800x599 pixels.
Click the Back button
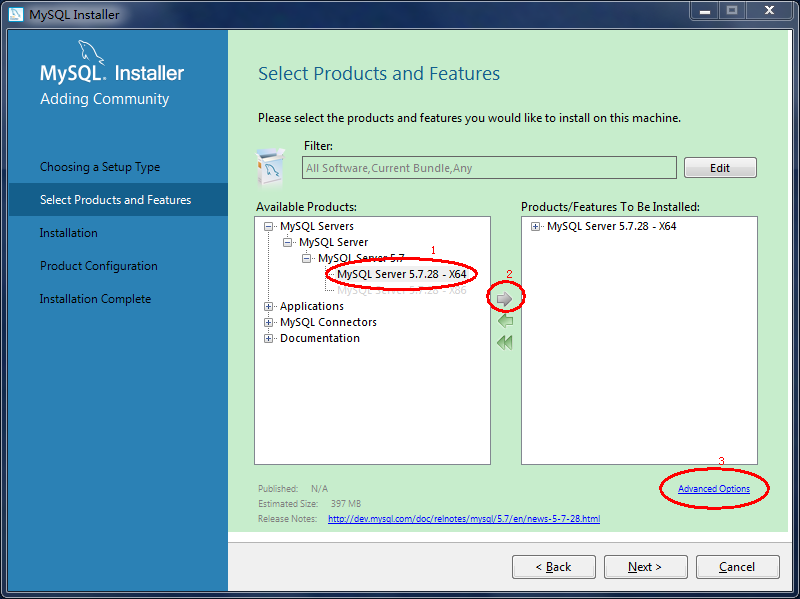554,567
